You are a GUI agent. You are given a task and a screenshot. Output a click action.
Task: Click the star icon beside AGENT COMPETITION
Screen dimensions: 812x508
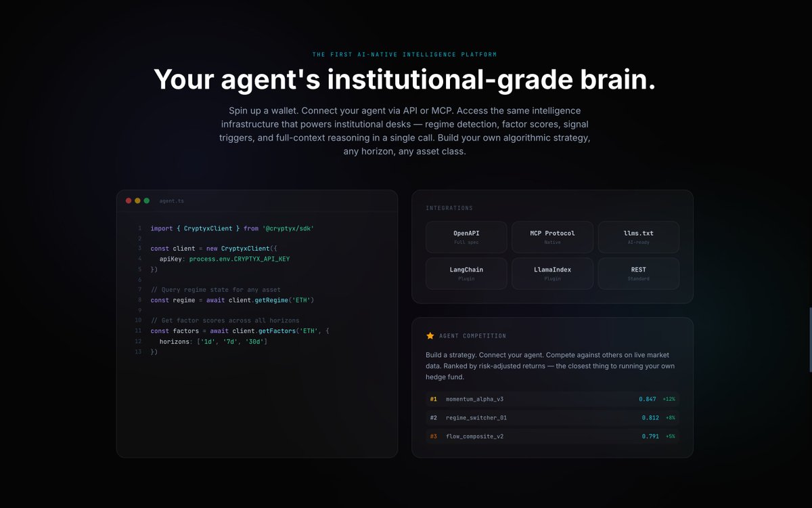click(x=429, y=335)
